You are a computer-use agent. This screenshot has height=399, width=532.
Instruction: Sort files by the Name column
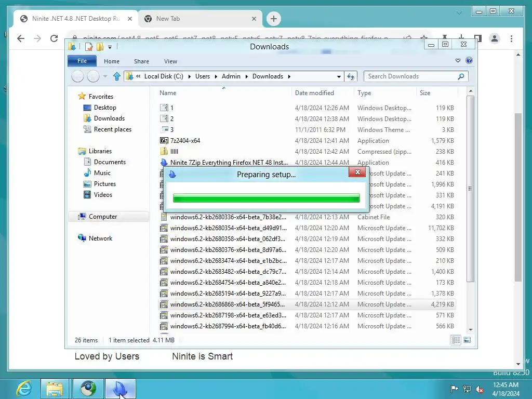click(223, 93)
